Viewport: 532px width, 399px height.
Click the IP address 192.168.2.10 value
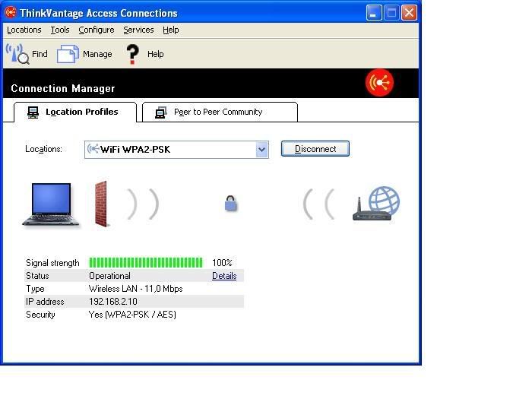tap(113, 302)
